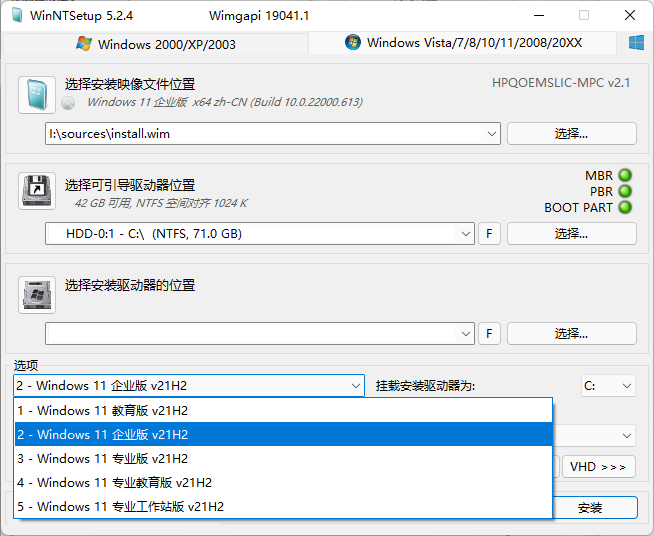Close the WinNTSetup window

click(x=630, y=15)
